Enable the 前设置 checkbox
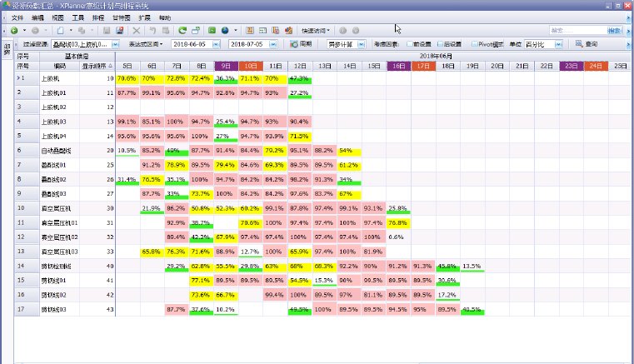Viewport: 634px width, 364px height. 410,44
